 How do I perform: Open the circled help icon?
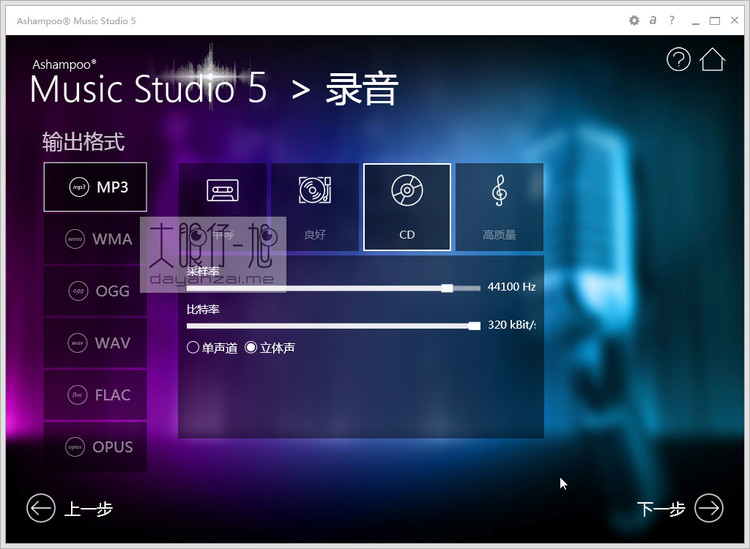pyautogui.click(x=678, y=59)
